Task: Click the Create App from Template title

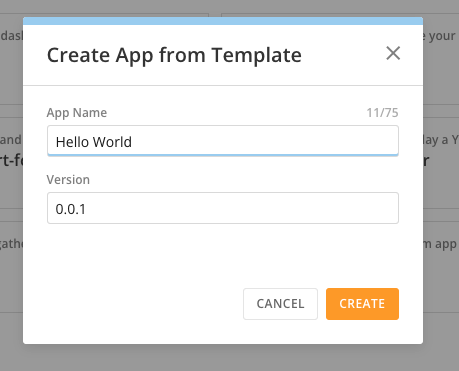Action: [x=174, y=55]
